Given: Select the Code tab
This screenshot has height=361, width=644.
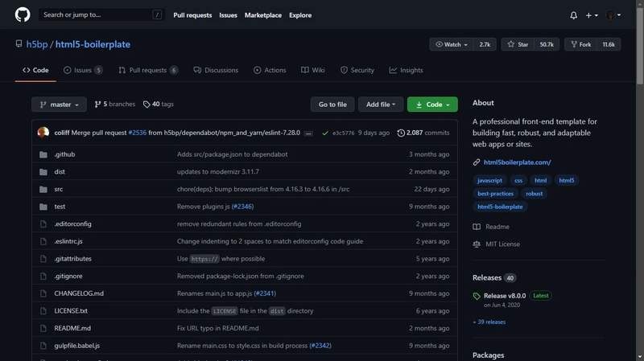Looking at the screenshot, I should point(35,70).
